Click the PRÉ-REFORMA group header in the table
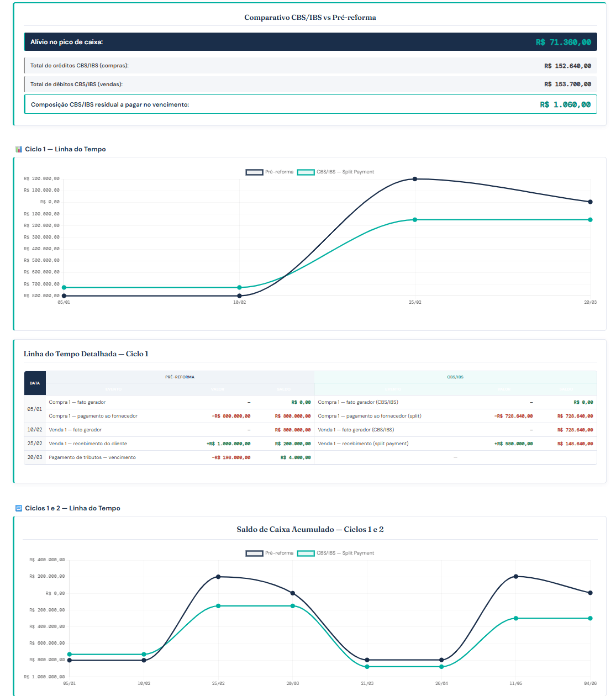616x696 pixels. click(x=180, y=377)
